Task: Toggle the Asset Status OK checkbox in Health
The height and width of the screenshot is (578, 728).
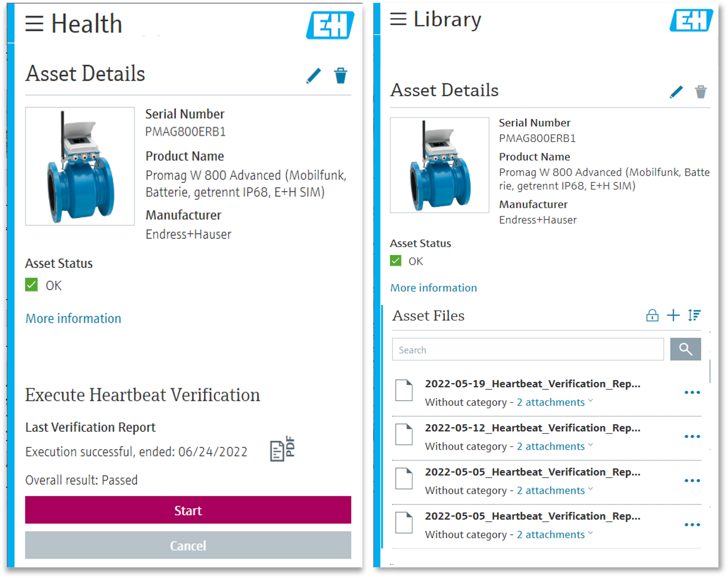Action: [31, 284]
